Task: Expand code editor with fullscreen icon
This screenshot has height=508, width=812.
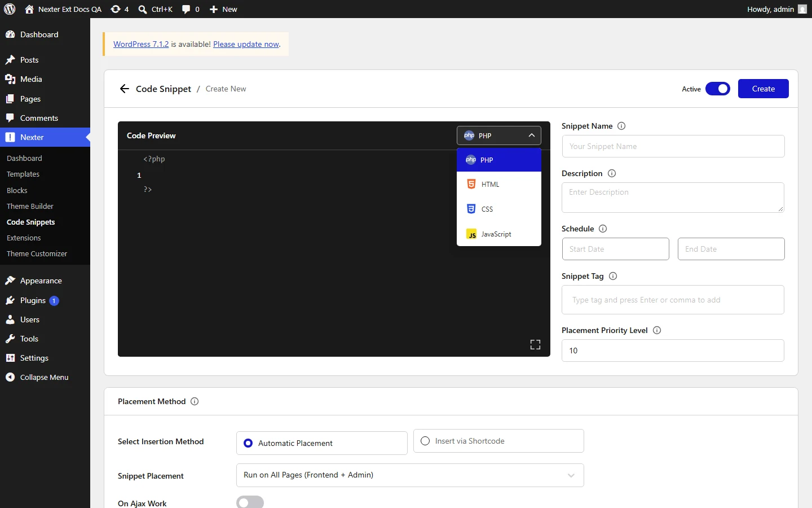Action: (535, 345)
